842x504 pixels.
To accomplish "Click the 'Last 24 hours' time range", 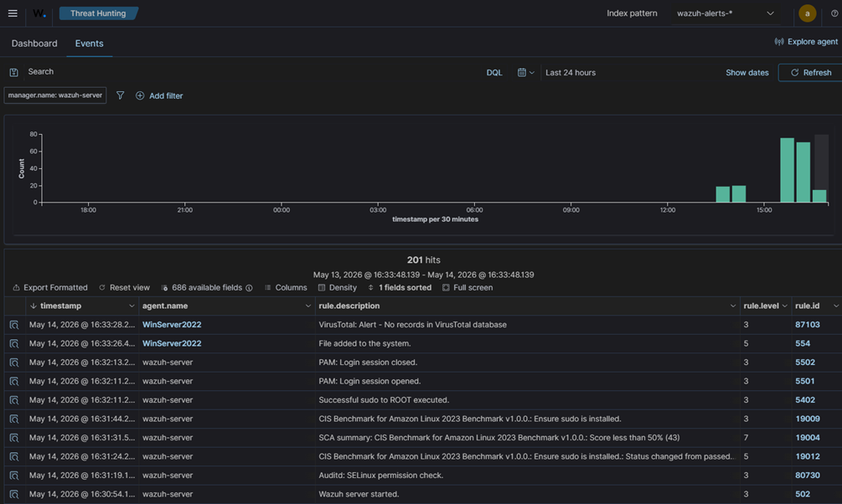I will [571, 73].
